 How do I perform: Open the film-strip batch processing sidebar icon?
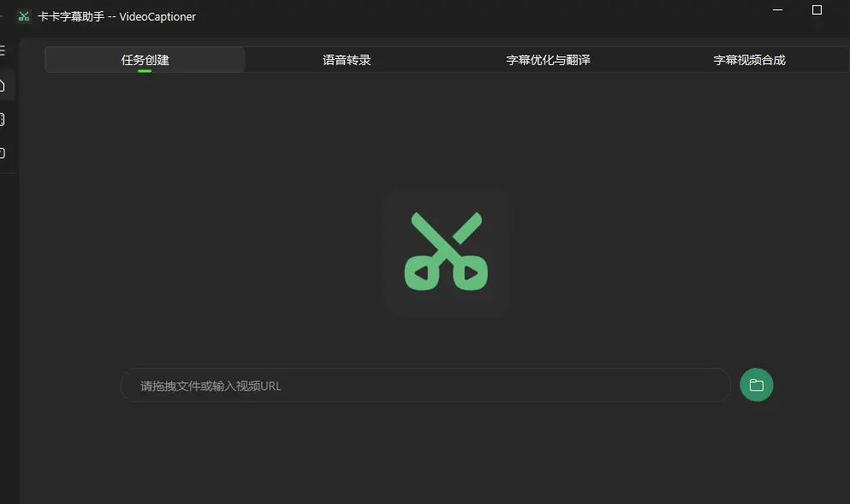pos(3,119)
